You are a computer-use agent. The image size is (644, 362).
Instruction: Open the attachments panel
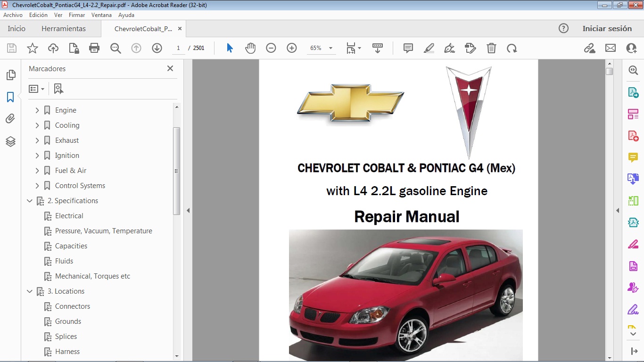point(10,118)
